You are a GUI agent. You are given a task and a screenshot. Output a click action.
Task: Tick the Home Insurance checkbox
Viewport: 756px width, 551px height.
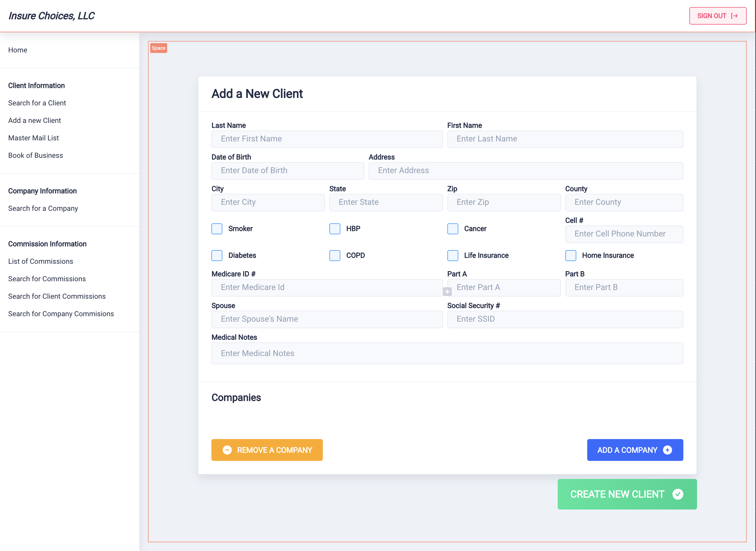point(571,256)
